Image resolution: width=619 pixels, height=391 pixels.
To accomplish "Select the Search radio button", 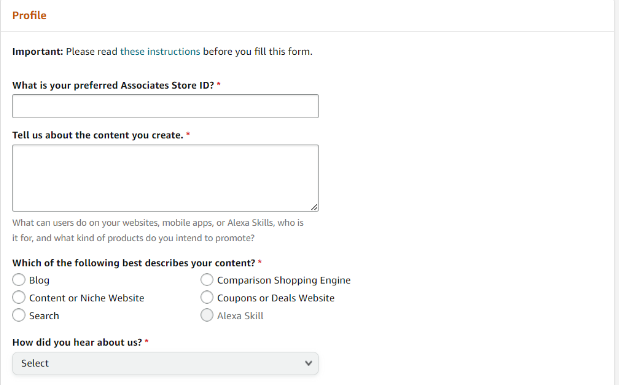I will click(x=19, y=315).
